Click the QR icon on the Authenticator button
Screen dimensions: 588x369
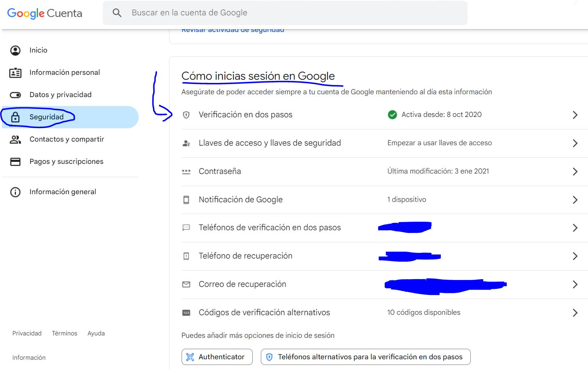click(x=190, y=357)
